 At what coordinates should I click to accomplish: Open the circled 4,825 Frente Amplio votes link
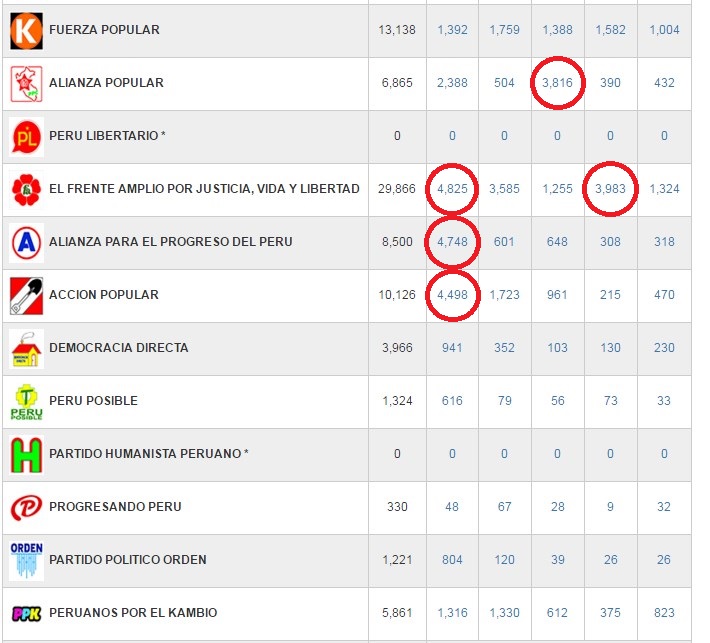(452, 189)
